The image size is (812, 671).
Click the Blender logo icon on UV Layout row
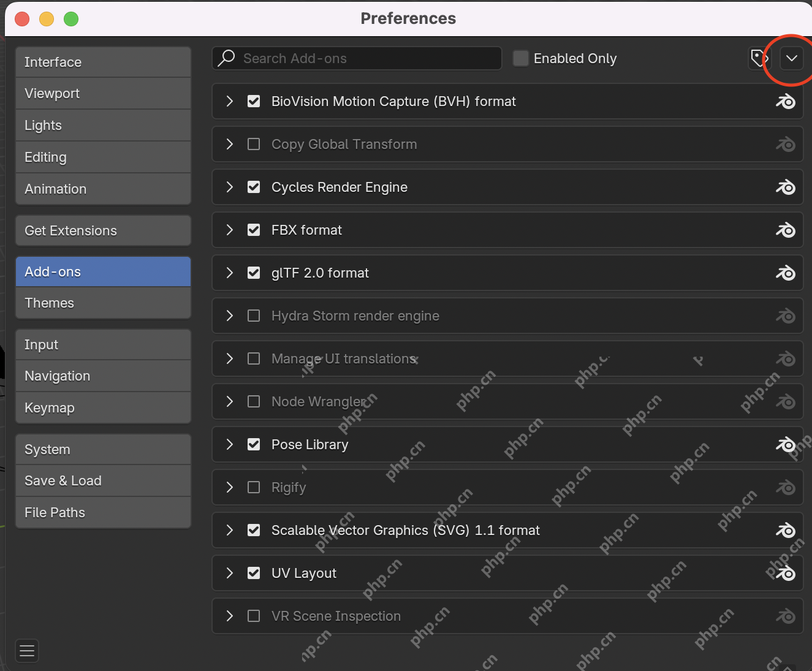(x=786, y=573)
